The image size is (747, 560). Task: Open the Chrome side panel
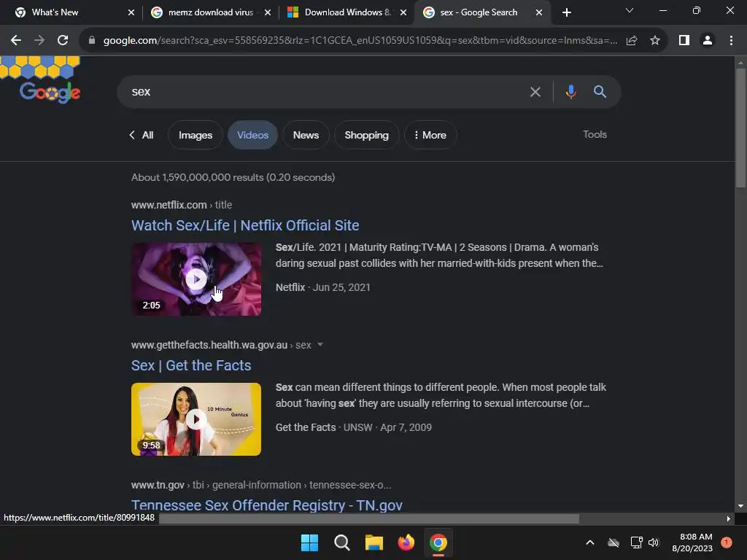pos(684,41)
